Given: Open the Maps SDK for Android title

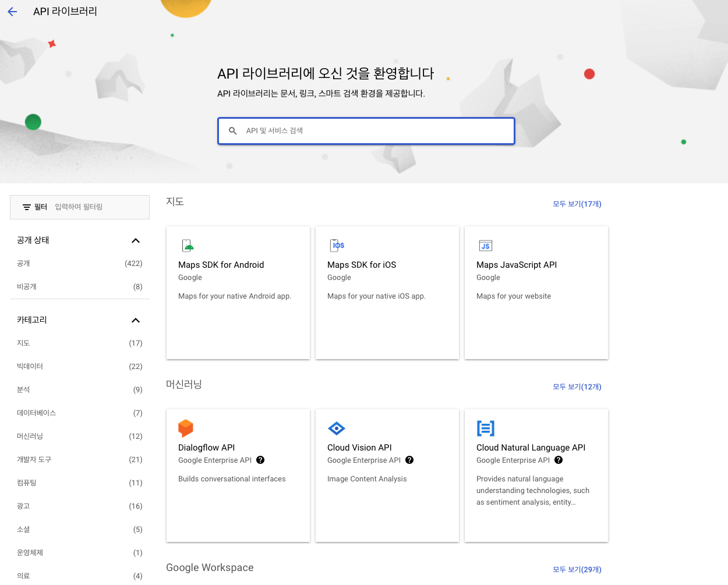Looking at the screenshot, I should click(x=221, y=265).
